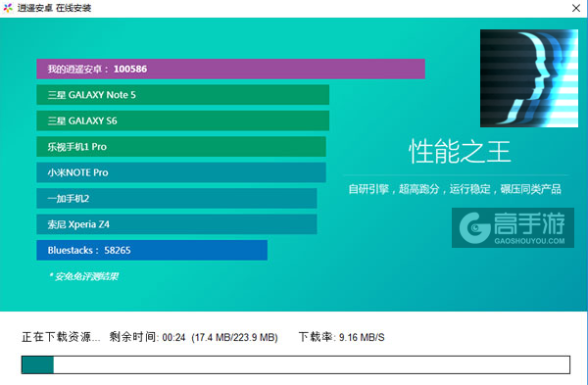Click the 正在下载资源 status text

coord(61,337)
